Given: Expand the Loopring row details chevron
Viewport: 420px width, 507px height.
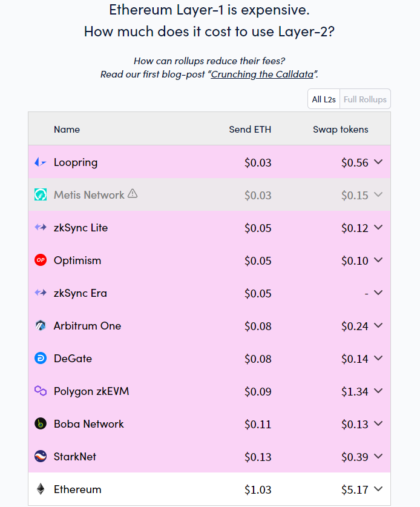Looking at the screenshot, I should (x=378, y=162).
